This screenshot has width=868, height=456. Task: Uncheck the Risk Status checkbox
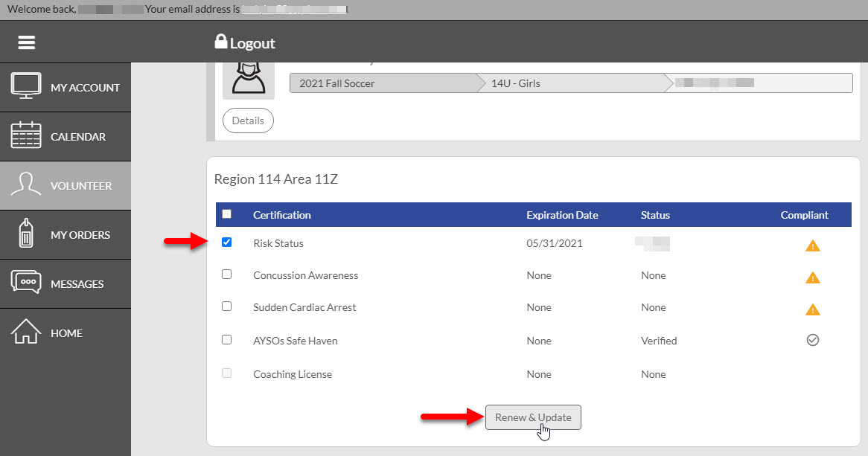226,243
